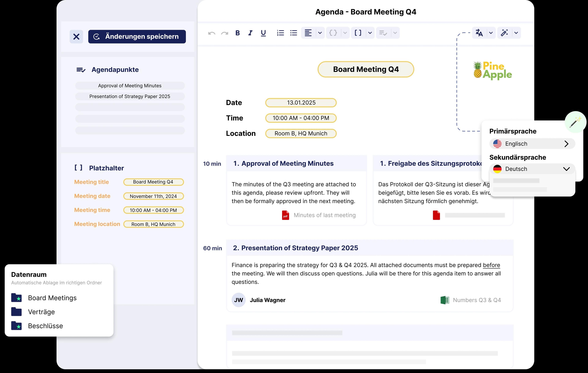Screen dimensions: 588x373
Task: Insert a numbered list
Action: click(280, 33)
